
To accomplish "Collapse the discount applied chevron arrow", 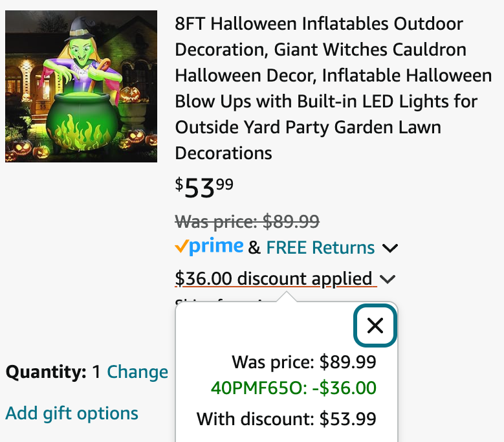I will [x=388, y=279].
